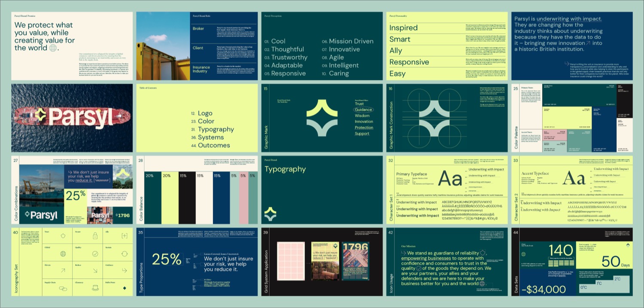644x308 pixels.
Task: Click the Global globe icon in Iconography Set
Action: (x=63, y=253)
